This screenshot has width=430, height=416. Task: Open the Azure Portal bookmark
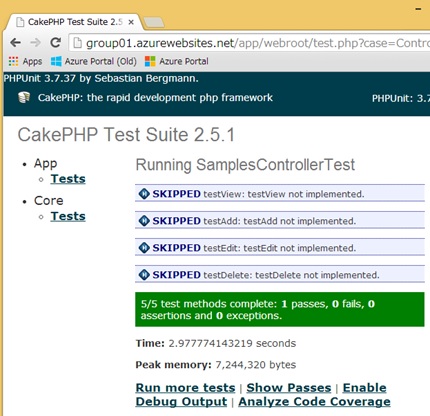pos(177,61)
